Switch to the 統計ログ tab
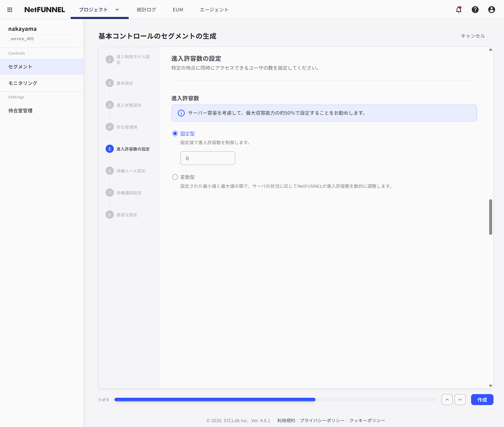The width and height of the screenshot is (504, 427). pyautogui.click(x=146, y=10)
